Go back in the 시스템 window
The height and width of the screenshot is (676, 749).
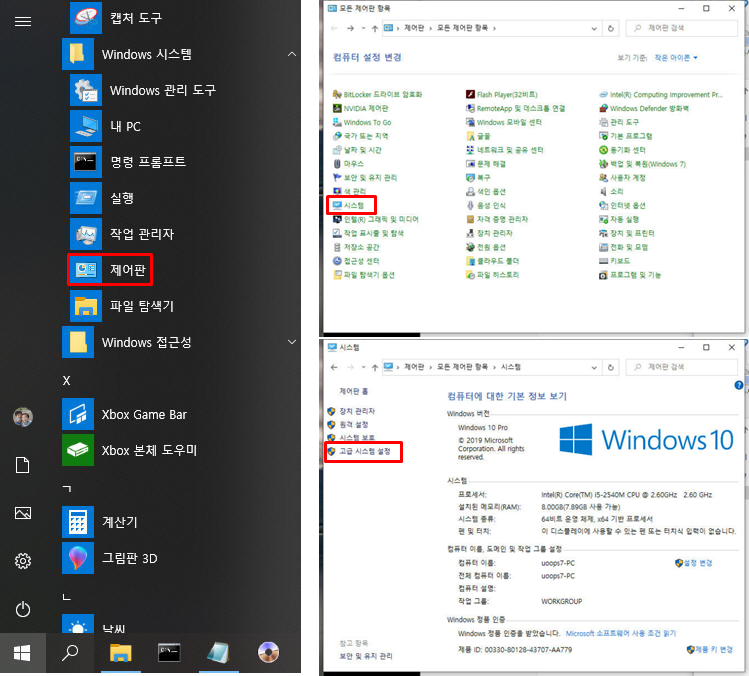(334, 367)
